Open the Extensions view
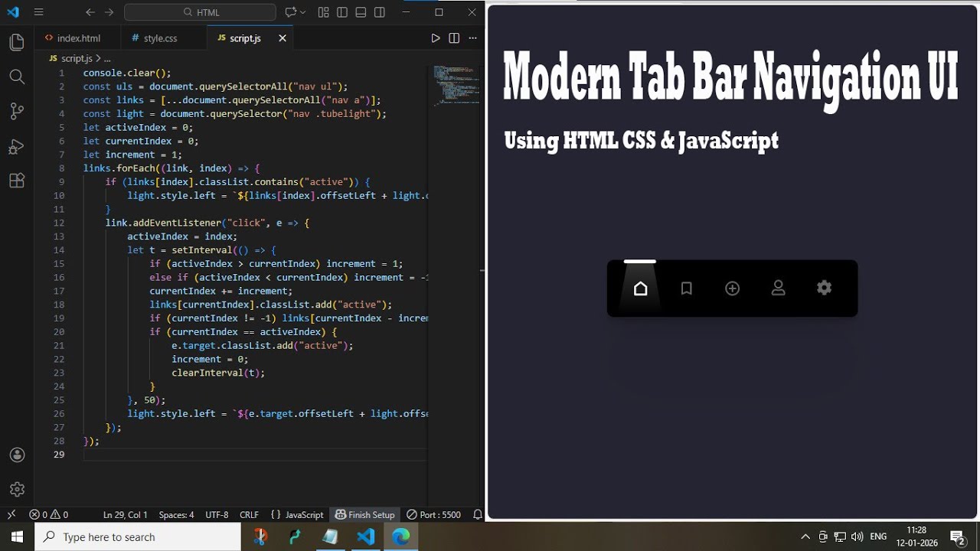 [17, 181]
